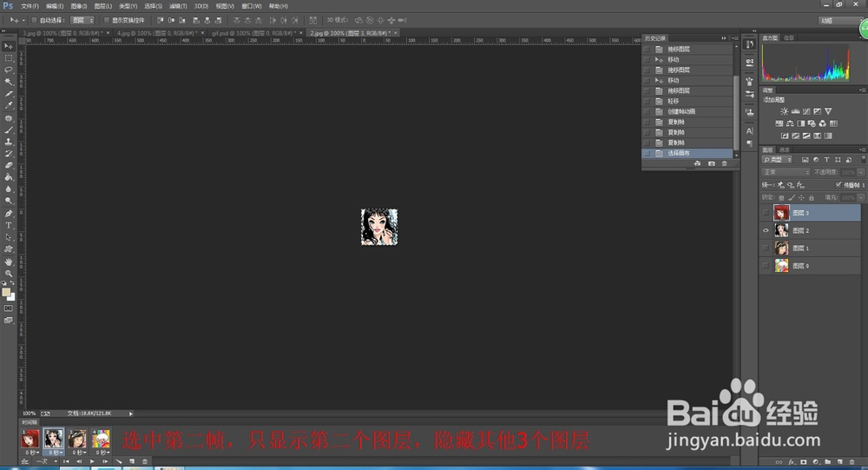Duplicate selected frames icon in timeline

(x=132, y=461)
